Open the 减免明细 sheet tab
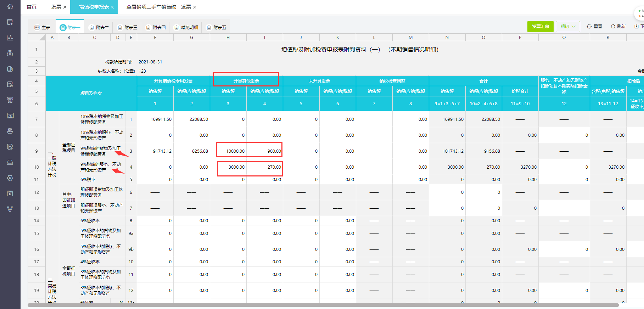 [186, 27]
